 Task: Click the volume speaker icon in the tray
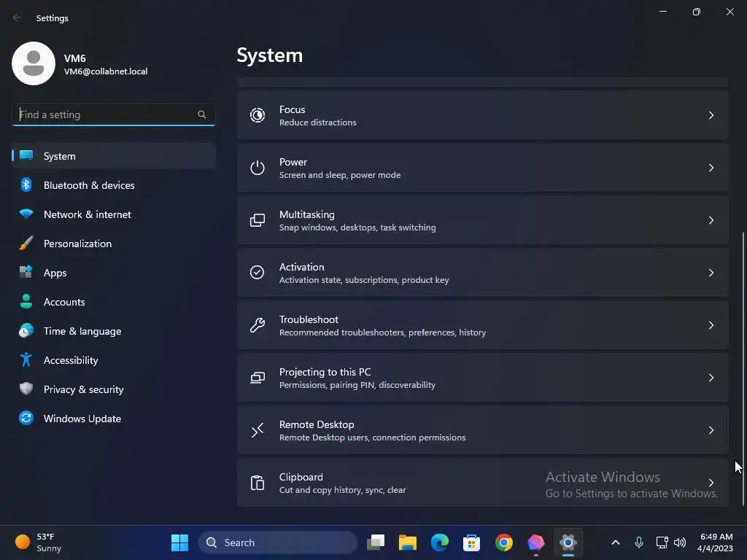(680, 542)
